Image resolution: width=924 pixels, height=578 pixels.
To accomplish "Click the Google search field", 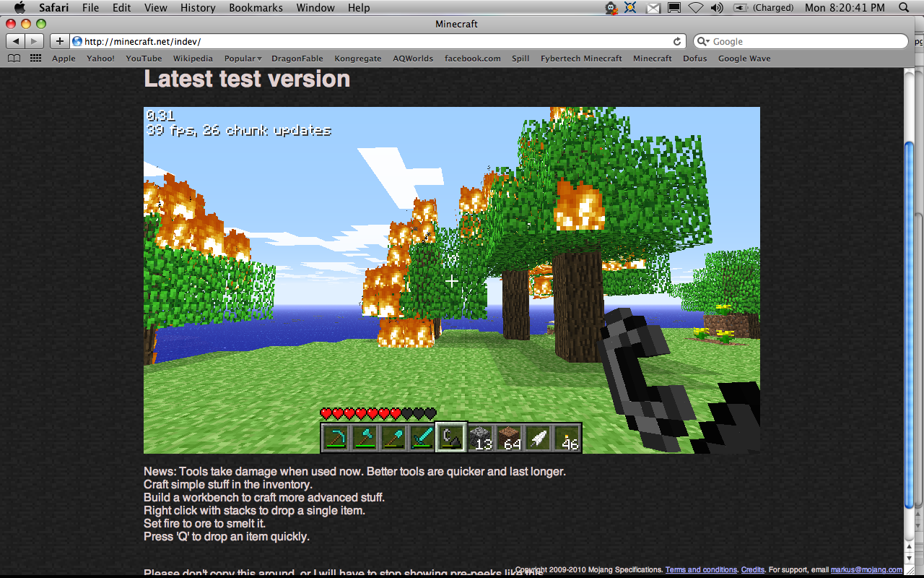I will 801,41.
